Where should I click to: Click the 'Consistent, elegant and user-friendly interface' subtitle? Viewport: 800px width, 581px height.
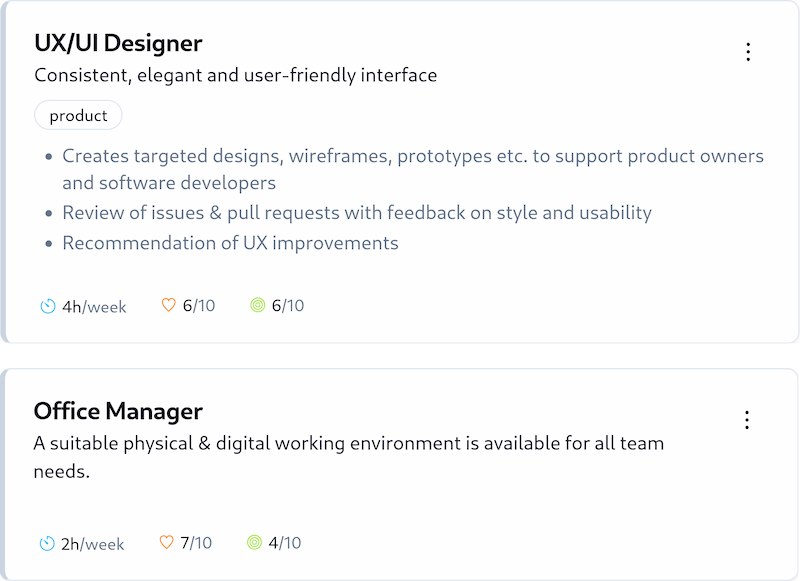click(x=235, y=75)
